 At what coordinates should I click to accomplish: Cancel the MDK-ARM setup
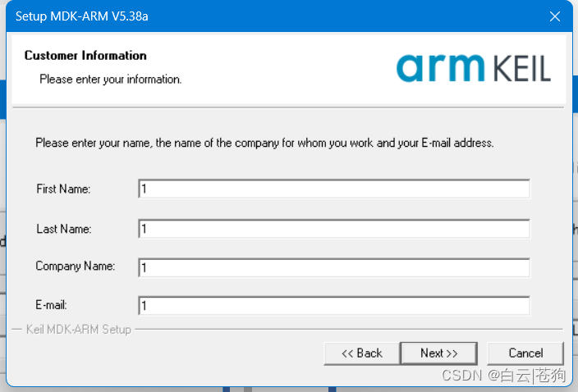525,353
